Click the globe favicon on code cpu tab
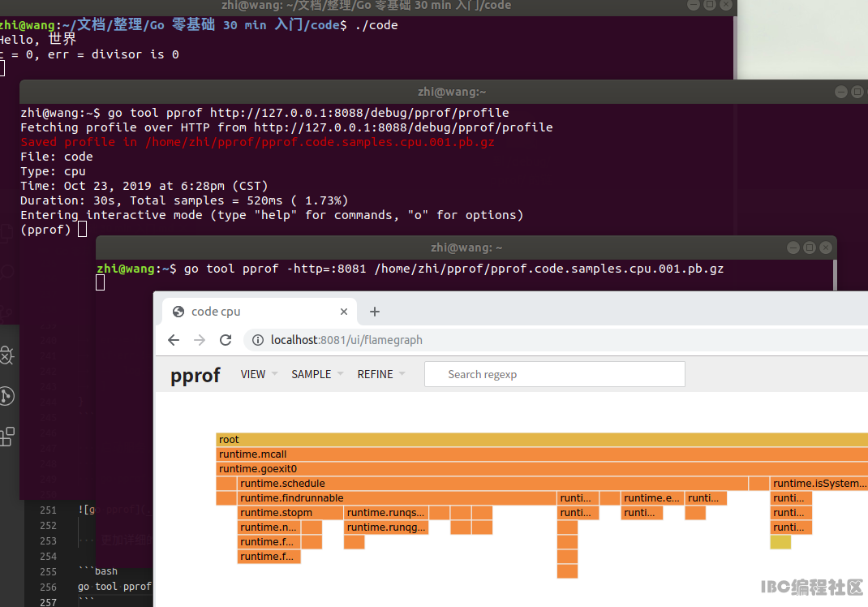This screenshot has width=868, height=607. click(x=178, y=312)
